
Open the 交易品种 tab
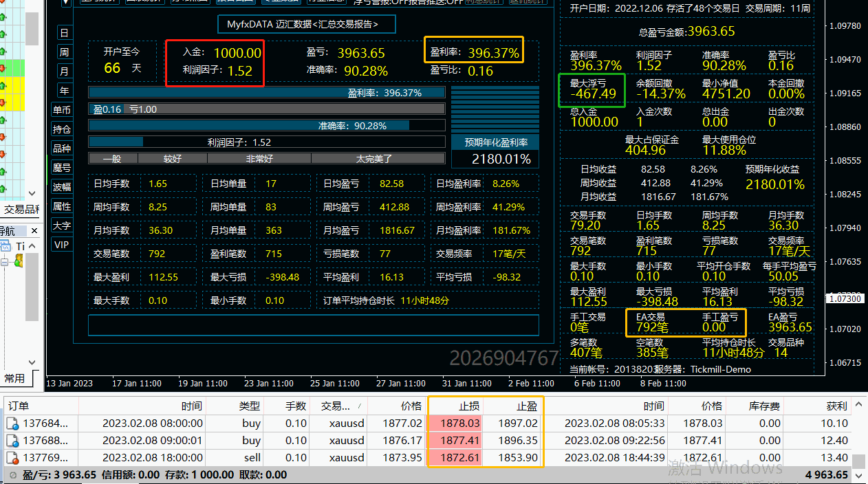[21, 210]
